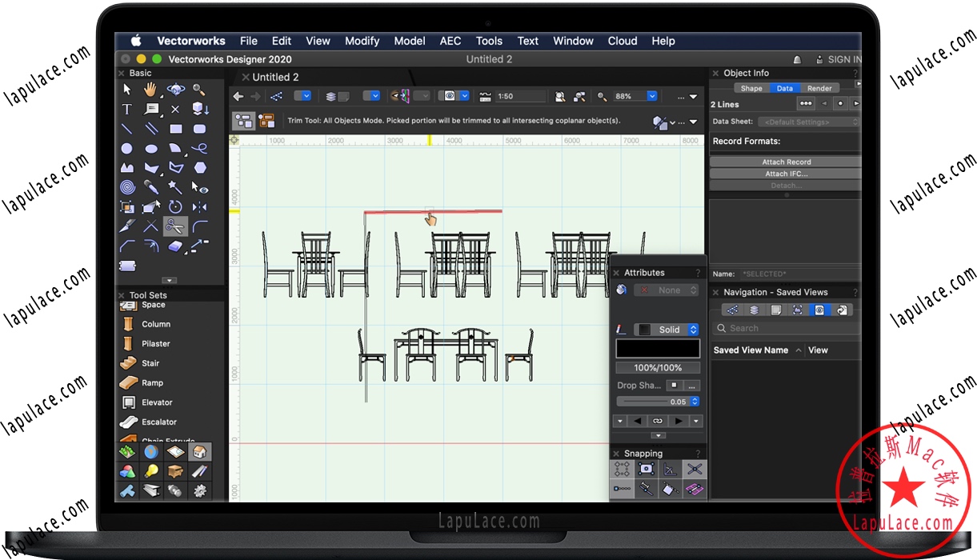The height and width of the screenshot is (560, 977).
Task: Activate the Spiral tool
Action: (126, 186)
